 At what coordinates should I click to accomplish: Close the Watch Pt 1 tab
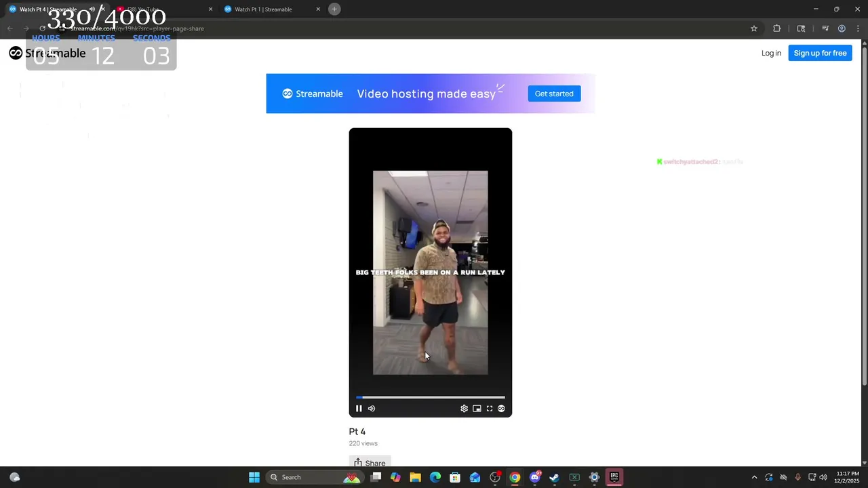318,9
